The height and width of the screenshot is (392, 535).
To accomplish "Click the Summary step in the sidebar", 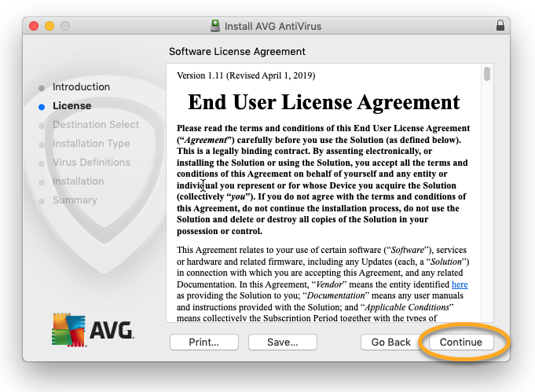I will [x=75, y=200].
